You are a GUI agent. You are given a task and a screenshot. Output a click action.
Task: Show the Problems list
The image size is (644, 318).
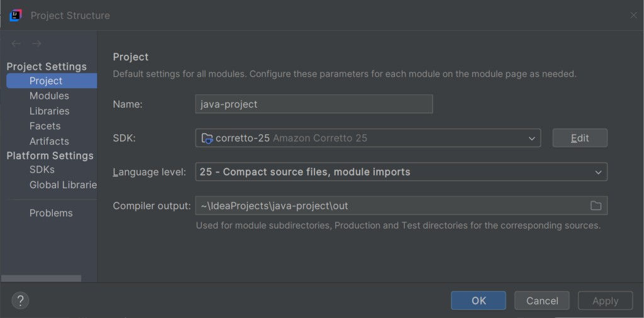pos(51,213)
